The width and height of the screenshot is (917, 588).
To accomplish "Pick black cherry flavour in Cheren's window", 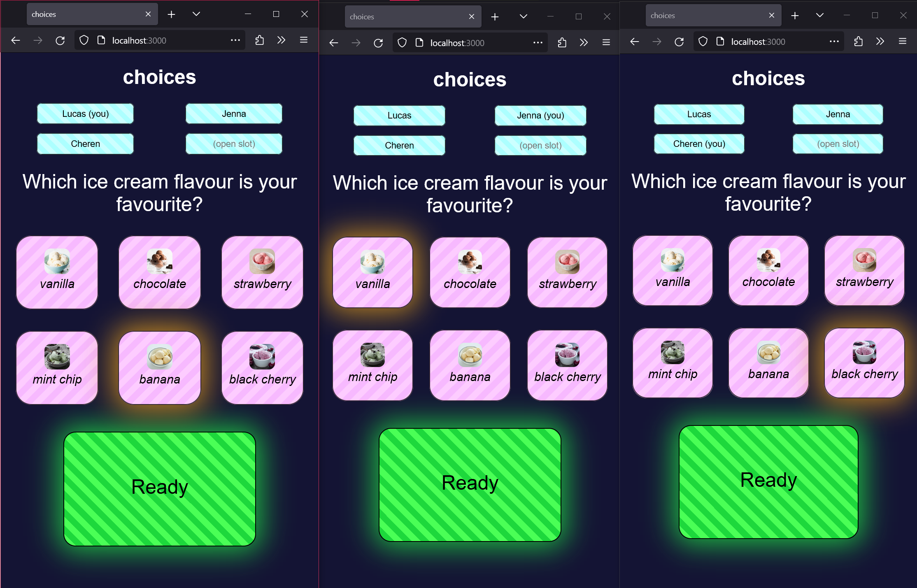I will 864,363.
